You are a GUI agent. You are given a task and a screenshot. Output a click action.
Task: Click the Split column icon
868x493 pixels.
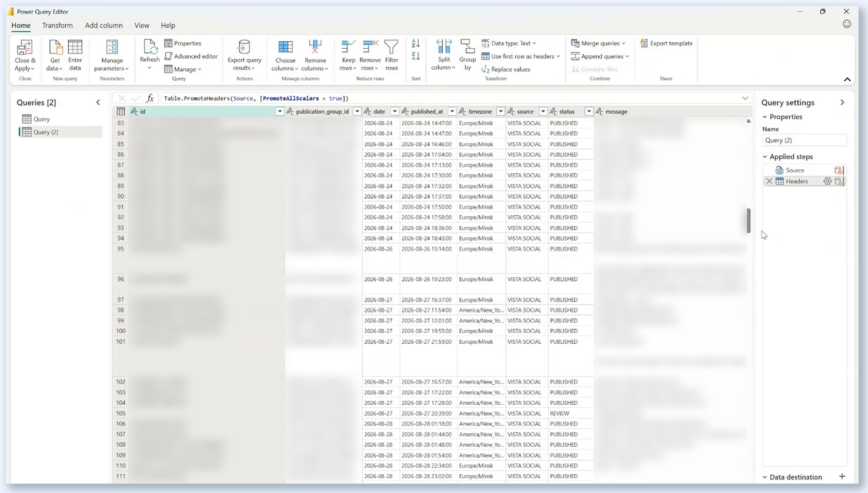444,48
